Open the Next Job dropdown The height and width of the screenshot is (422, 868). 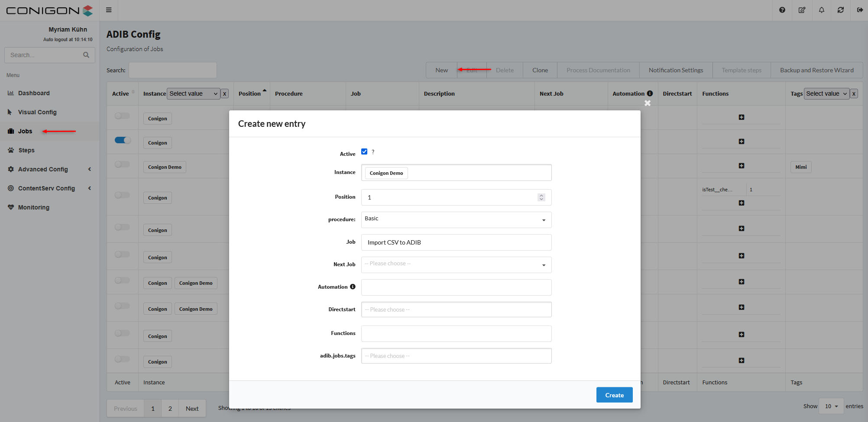(456, 264)
